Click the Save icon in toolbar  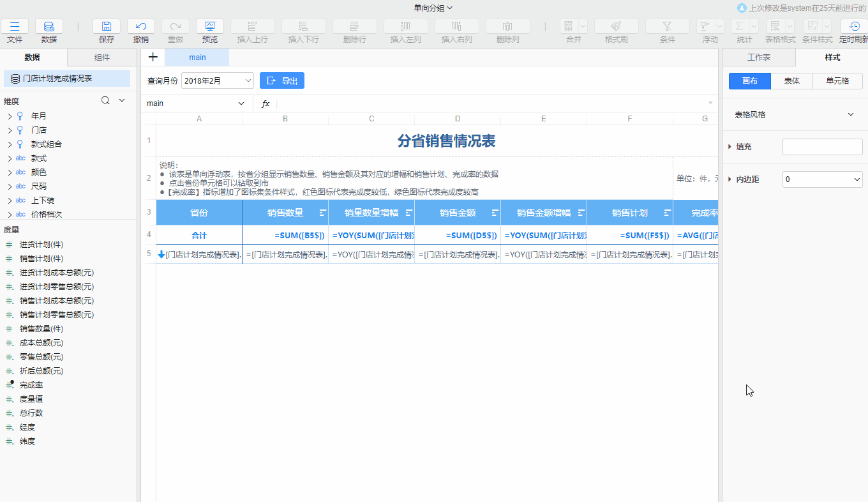107,26
